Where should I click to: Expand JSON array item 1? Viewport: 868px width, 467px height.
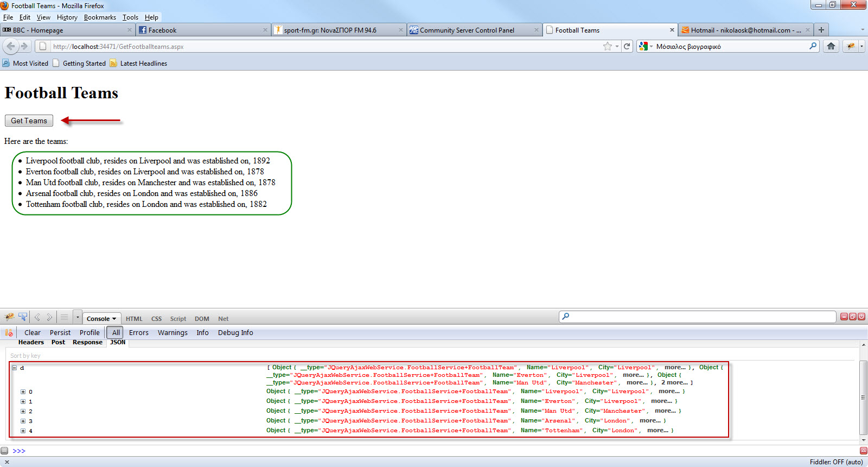(x=23, y=401)
